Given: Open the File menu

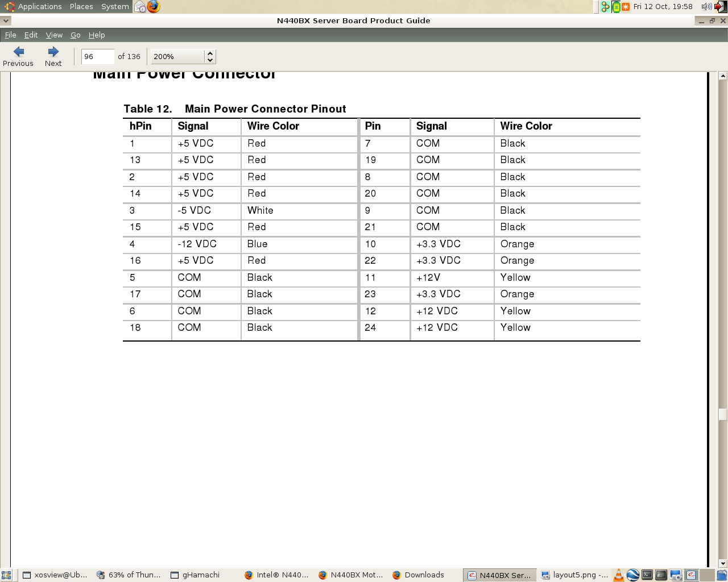Looking at the screenshot, I should coord(10,35).
